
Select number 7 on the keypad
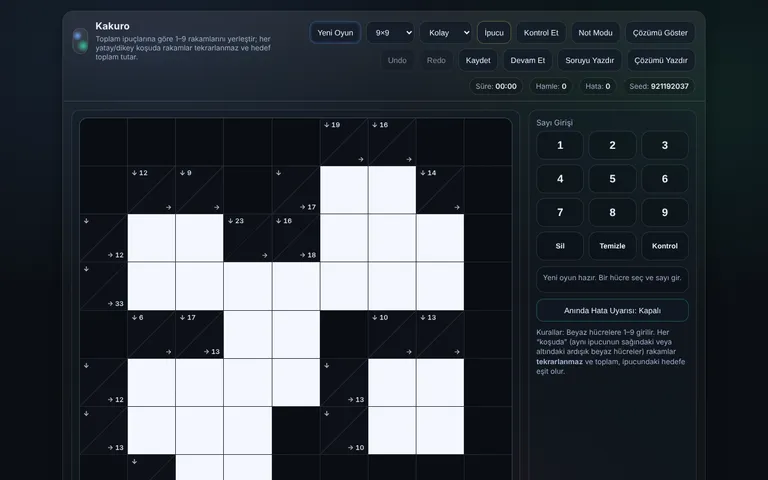(560, 212)
